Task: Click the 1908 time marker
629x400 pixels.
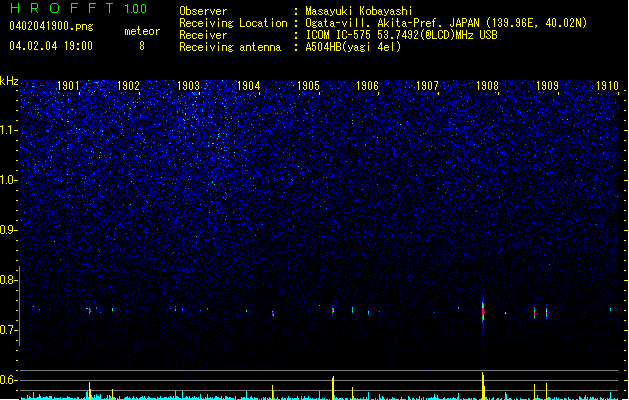Action: coord(487,85)
